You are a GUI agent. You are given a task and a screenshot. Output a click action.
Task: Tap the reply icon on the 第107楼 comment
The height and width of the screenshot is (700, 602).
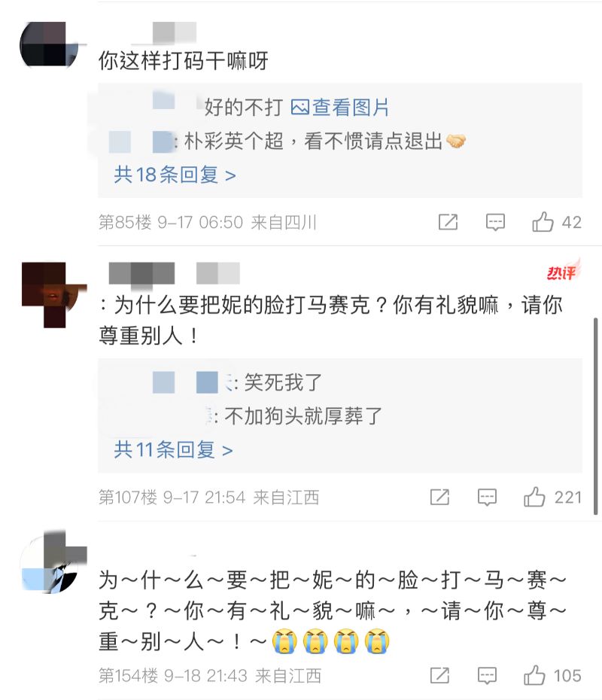point(487,498)
